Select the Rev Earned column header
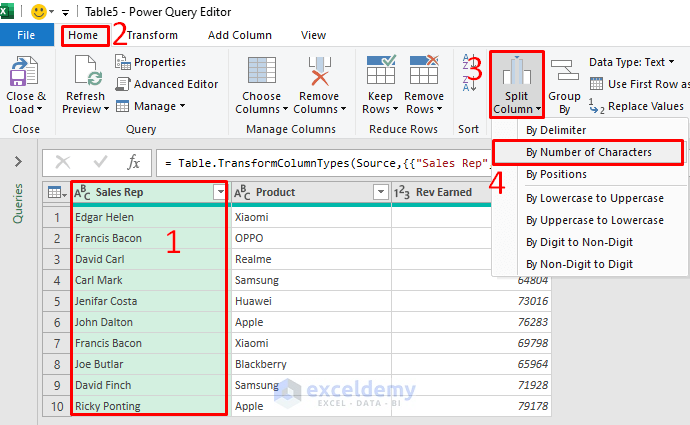 [441, 192]
